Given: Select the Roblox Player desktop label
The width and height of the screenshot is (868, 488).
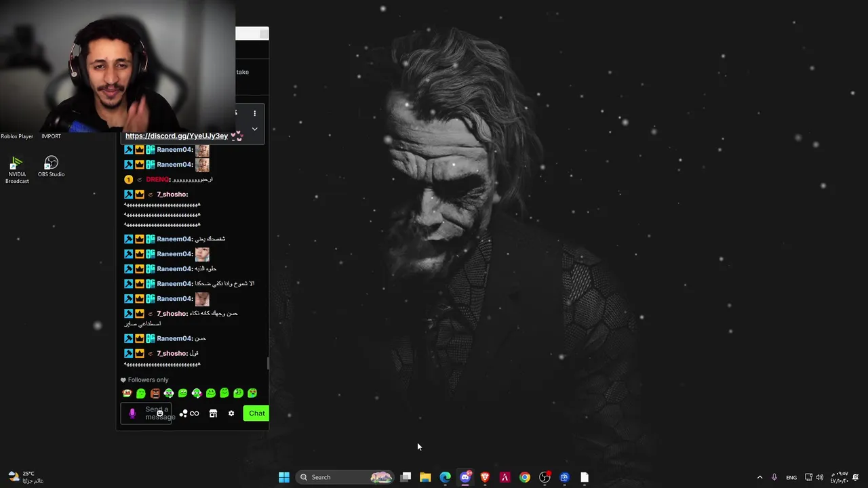Looking at the screenshot, I should (x=17, y=136).
